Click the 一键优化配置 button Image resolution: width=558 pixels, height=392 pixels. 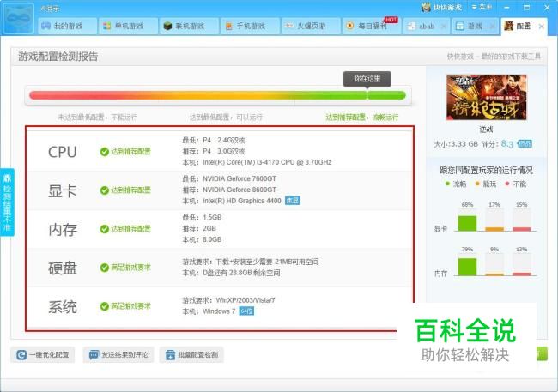pos(43,354)
